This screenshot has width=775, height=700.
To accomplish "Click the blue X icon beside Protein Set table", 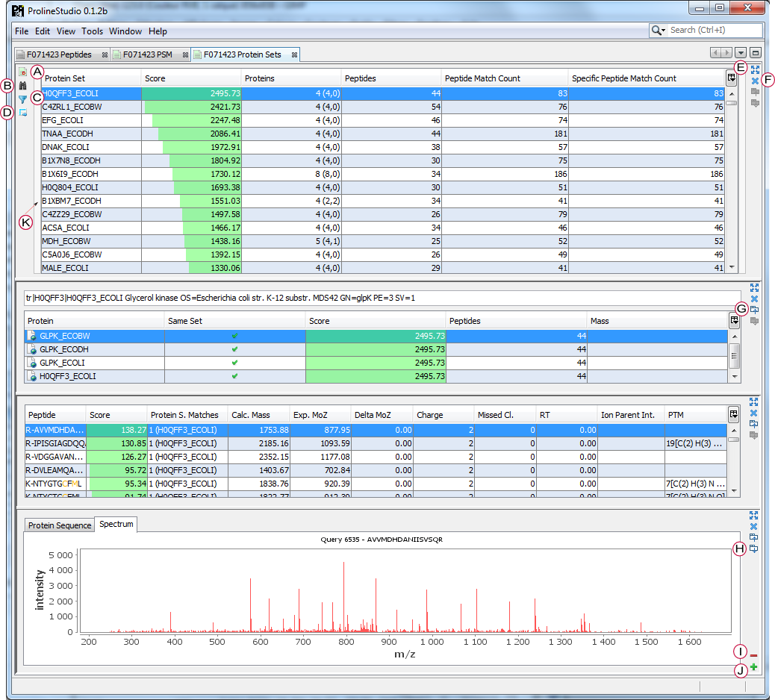I will [755, 81].
